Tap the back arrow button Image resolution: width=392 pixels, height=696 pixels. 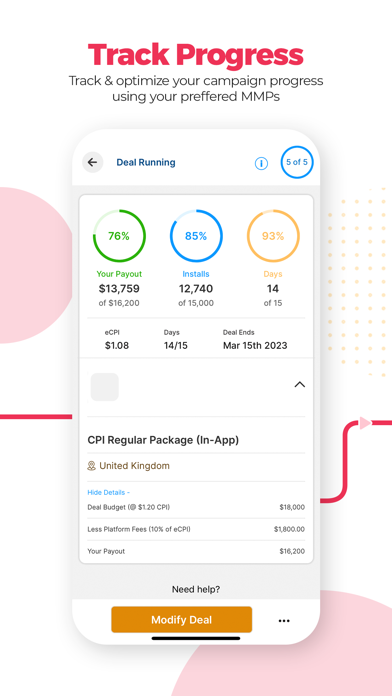[x=92, y=162]
